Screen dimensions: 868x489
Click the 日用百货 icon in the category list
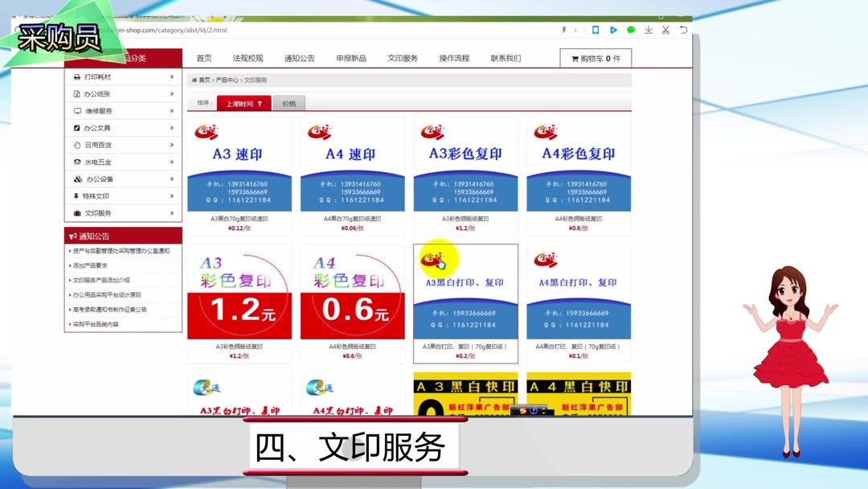pos(76,145)
